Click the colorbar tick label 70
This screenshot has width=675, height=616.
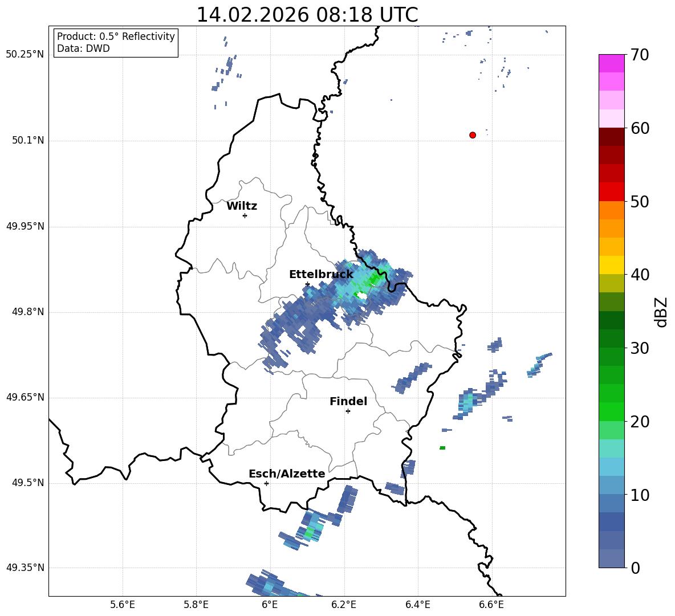click(x=640, y=55)
